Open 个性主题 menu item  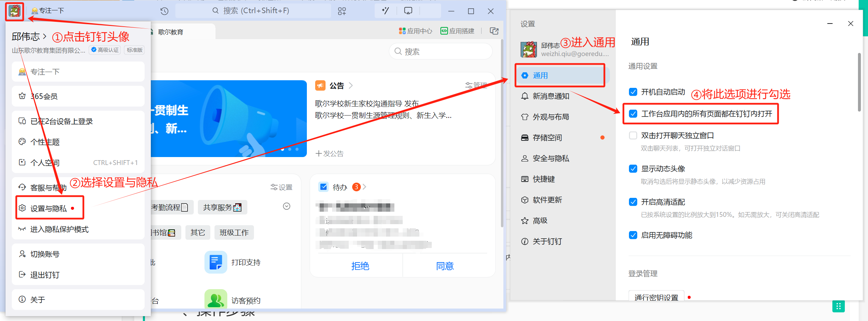click(x=78, y=142)
